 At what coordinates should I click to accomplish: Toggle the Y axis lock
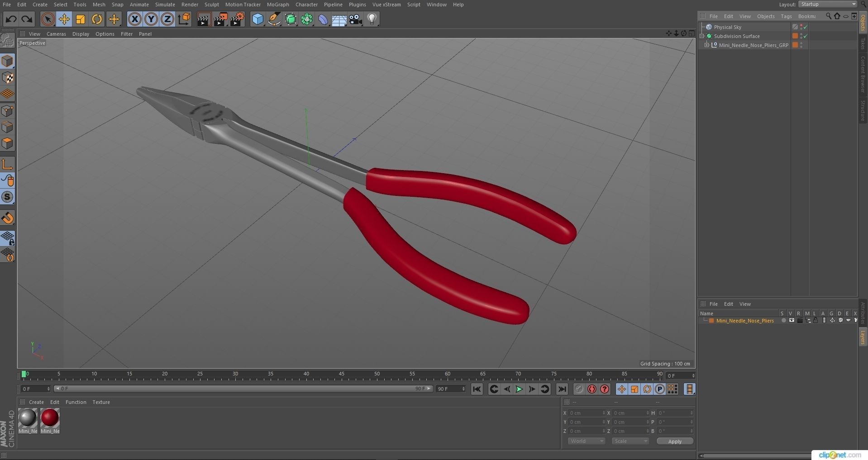tap(151, 19)
